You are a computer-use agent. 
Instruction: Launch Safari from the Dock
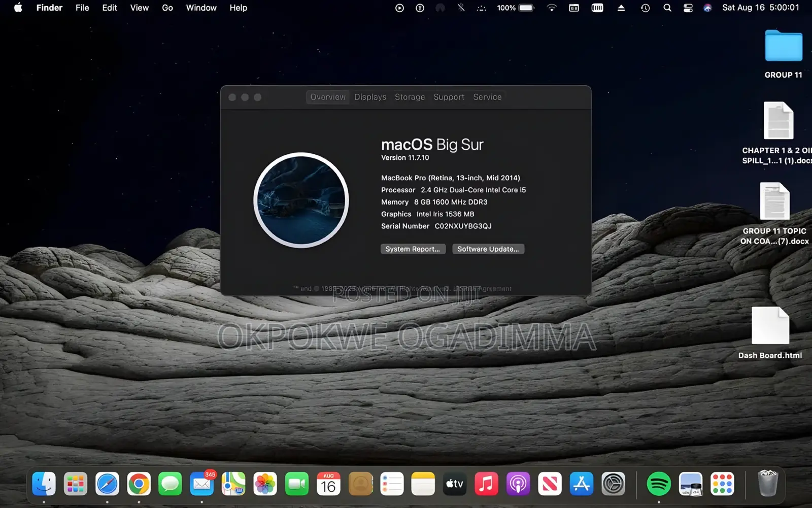pyautogui.click(x=107, y=484)
